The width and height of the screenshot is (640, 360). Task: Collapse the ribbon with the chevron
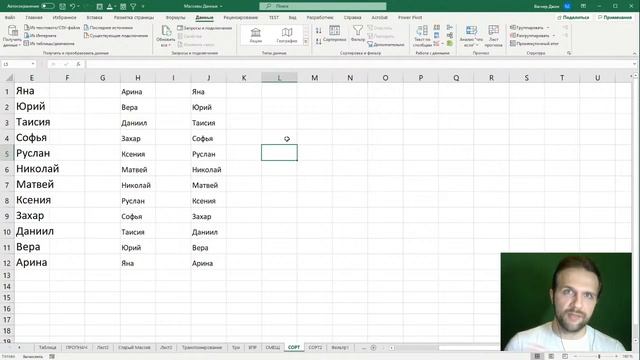(634, 53)
